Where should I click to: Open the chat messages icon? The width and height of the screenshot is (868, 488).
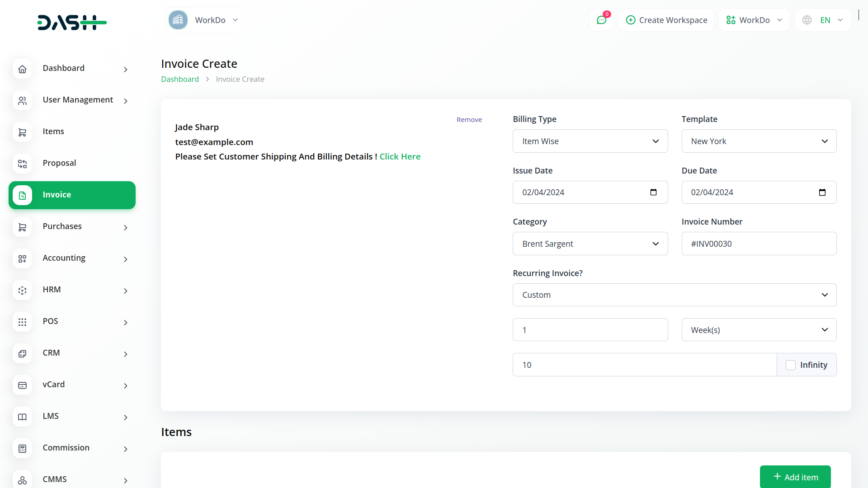[601, 20]
